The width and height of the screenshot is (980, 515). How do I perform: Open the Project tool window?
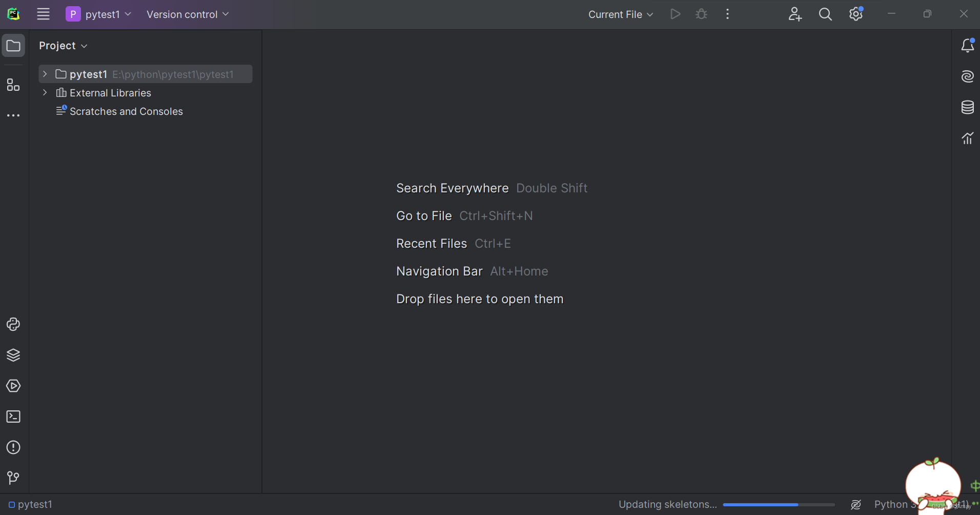(13, 46)
